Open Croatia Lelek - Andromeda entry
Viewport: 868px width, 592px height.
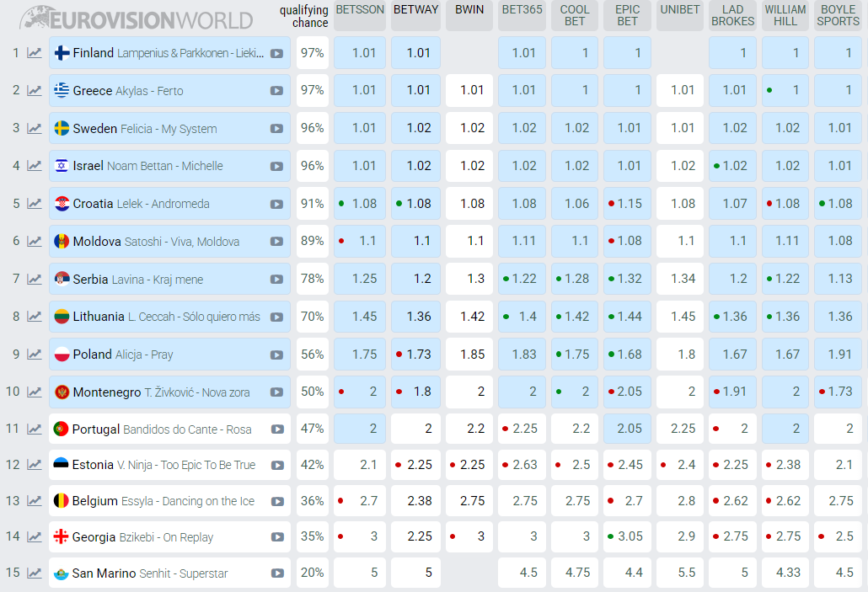pos(169,204)
